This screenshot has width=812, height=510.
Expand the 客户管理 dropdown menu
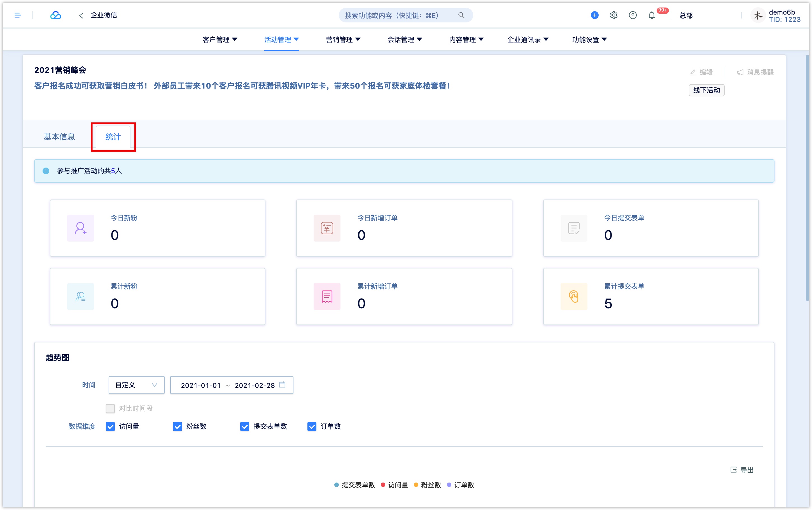click(220, 40)
